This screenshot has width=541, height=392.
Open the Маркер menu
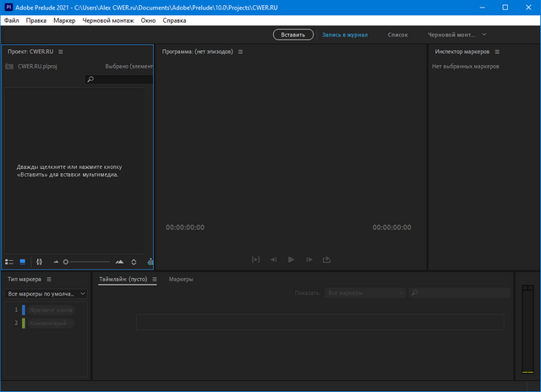[63, 19]
